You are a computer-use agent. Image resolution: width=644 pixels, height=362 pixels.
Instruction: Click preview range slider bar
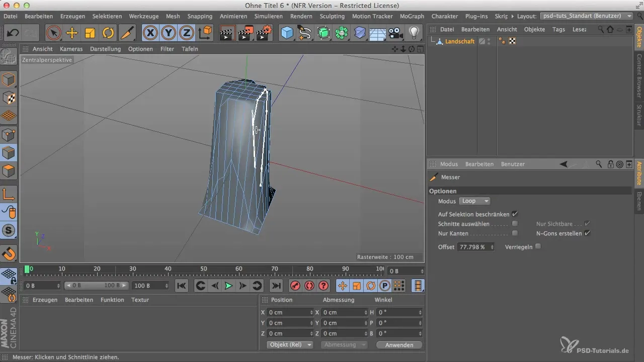tap(96, 286)
